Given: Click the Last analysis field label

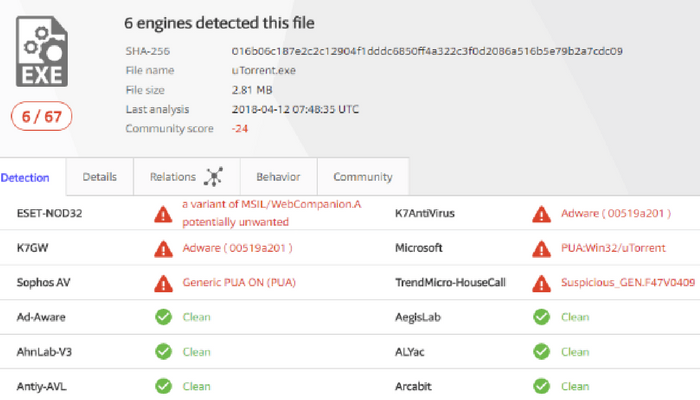Looking at the screenshot, I should (157, 109).
